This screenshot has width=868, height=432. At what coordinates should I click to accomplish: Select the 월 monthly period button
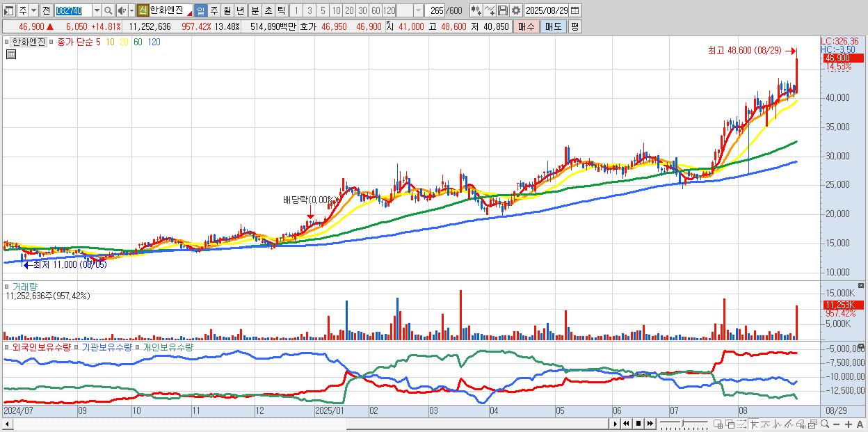click(x=227, y=10)
